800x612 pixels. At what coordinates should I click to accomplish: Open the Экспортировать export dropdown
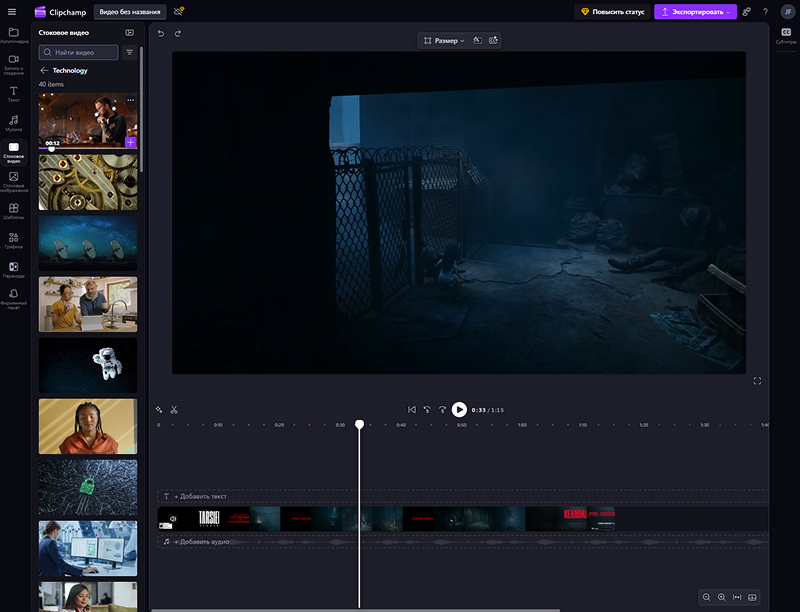(x=697, y=12)
